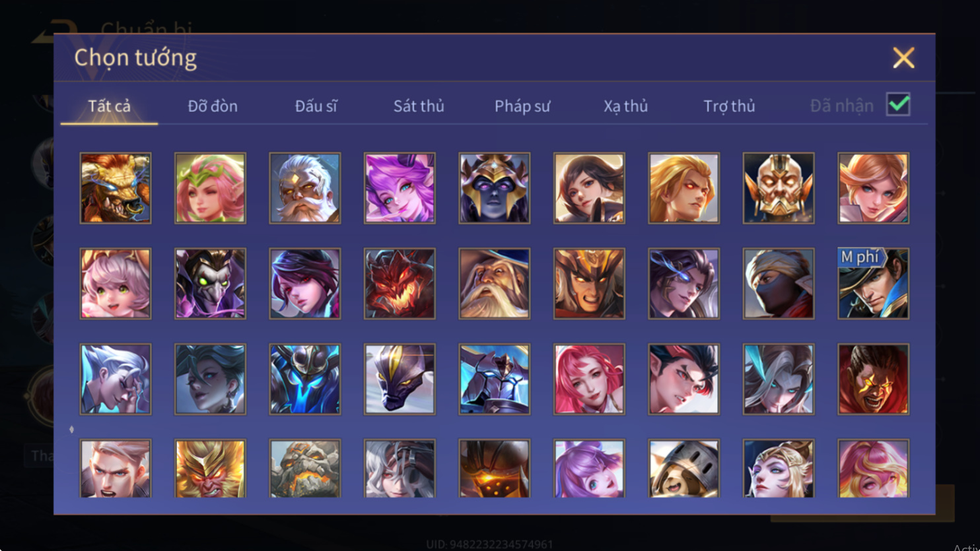Show the 'Pháp sư' heroes tab
The image size is (980, 551).
(x=522, y=106)
